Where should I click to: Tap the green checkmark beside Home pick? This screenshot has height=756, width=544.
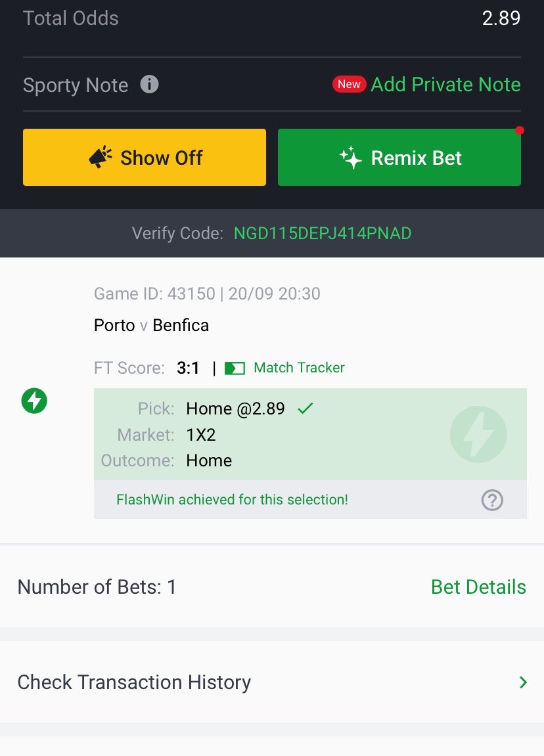306,409
